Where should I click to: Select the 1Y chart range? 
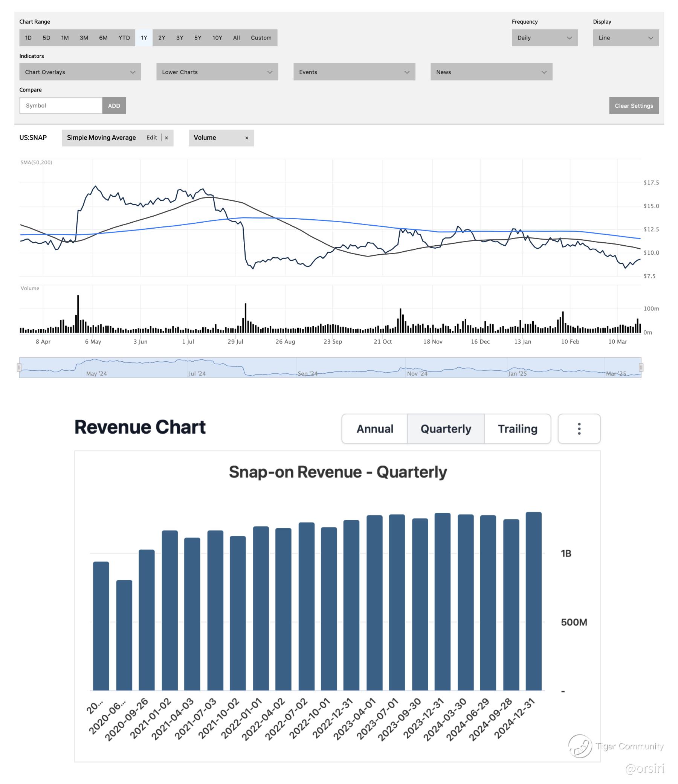[x=144, y=38]
